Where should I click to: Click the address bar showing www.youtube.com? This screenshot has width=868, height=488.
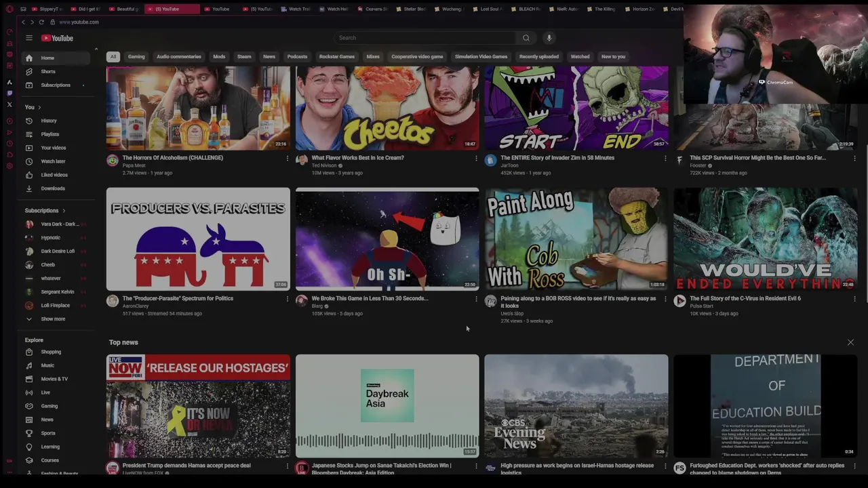click(x=79, y=22)
